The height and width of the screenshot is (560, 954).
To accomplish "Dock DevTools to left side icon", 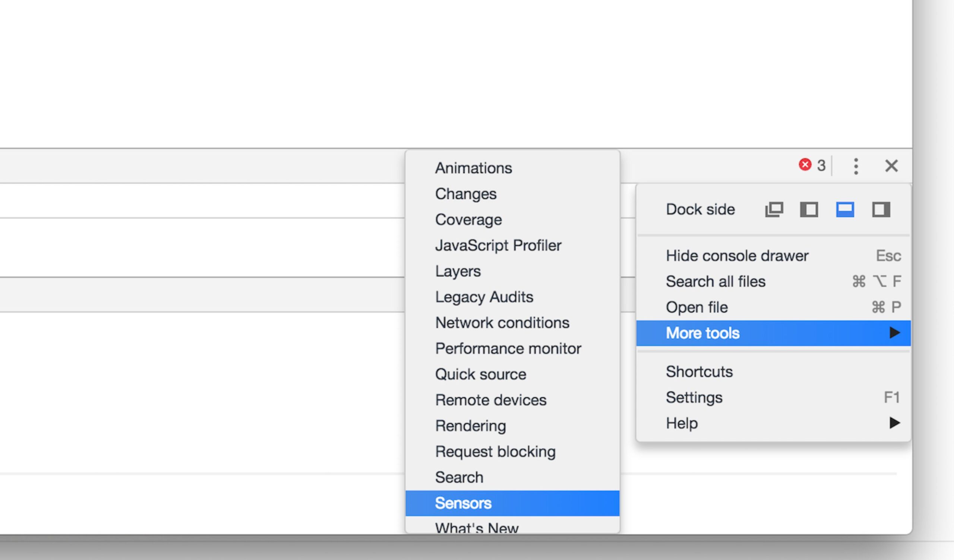I will (x=809, y=209).
